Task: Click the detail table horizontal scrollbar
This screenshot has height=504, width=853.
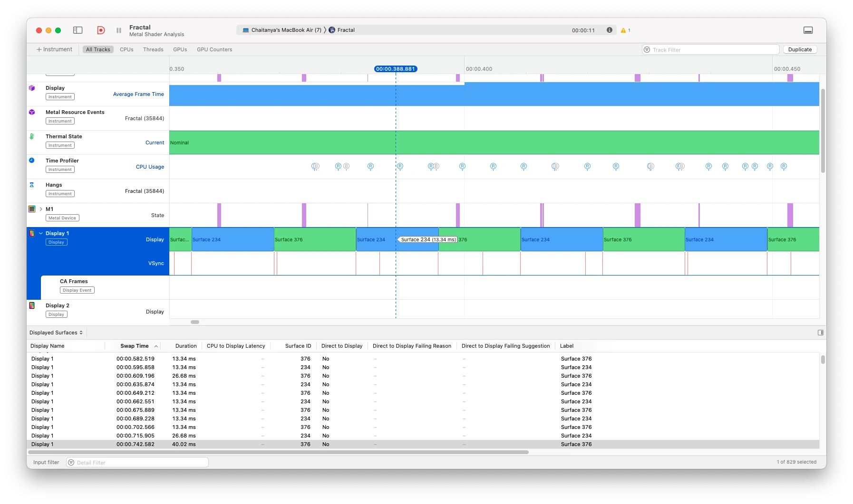Action: click(278, 452)
